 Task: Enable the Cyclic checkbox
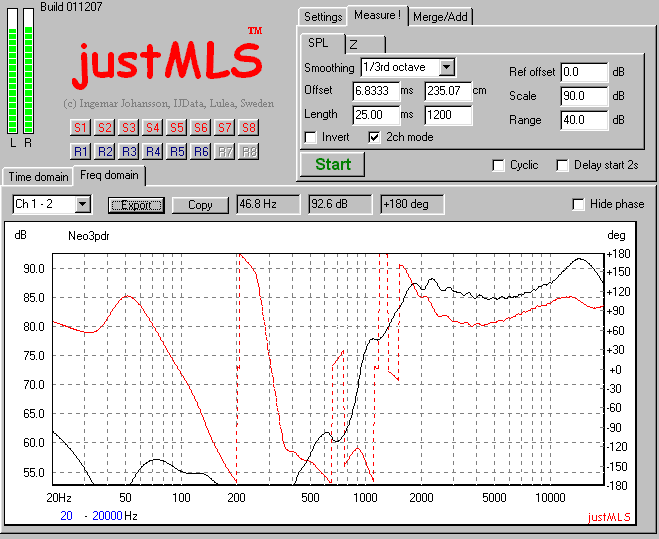[x=498, y=165]
